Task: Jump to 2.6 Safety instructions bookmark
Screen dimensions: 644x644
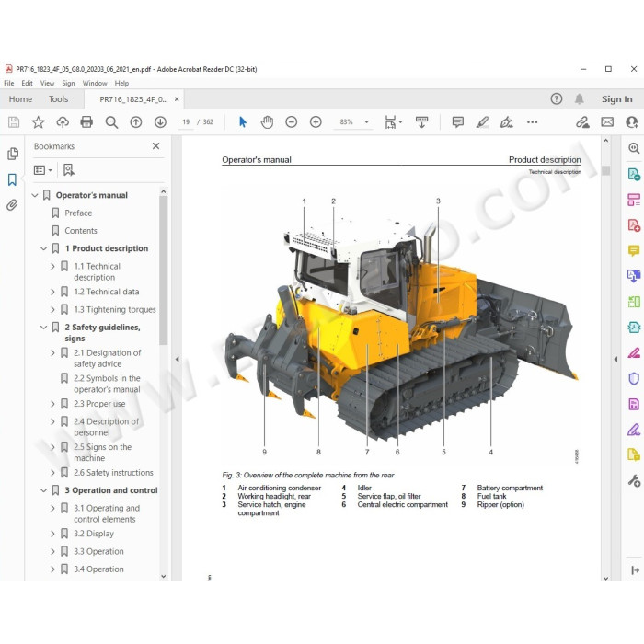Action: pyautogui.click(x=113, y=472)
